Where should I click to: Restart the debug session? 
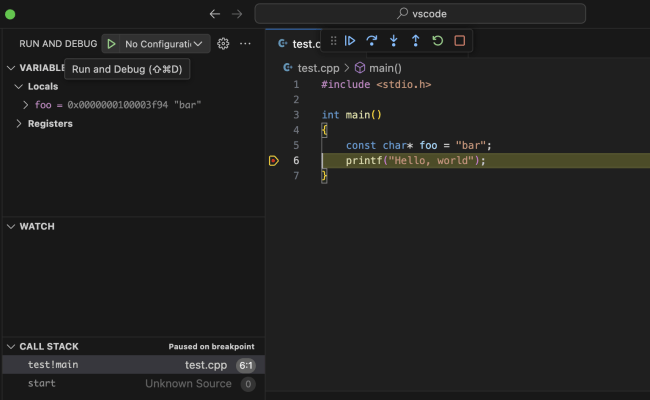[x=438, y=41]
